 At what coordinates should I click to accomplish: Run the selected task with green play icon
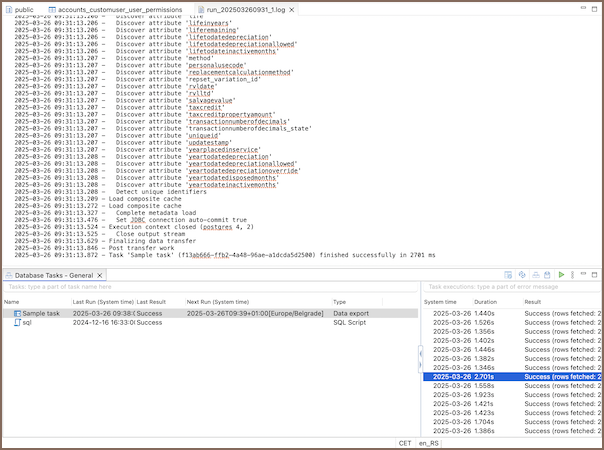click(x=561, y=274)
